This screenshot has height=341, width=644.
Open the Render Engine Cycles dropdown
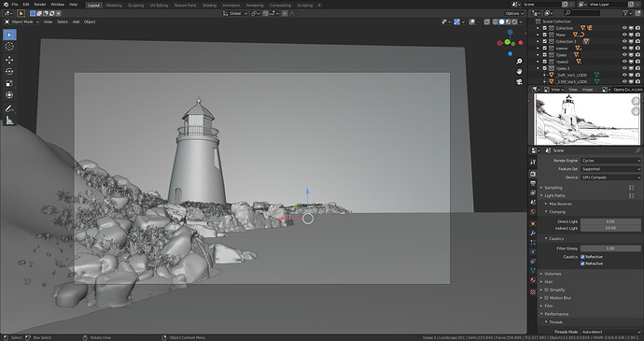(610, 161)
